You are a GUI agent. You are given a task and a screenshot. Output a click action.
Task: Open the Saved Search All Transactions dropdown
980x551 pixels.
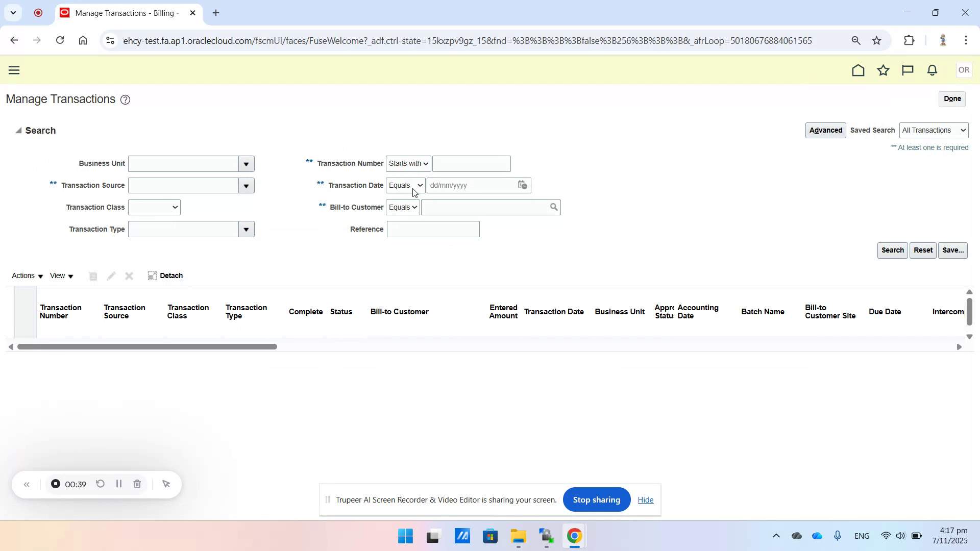934,130
